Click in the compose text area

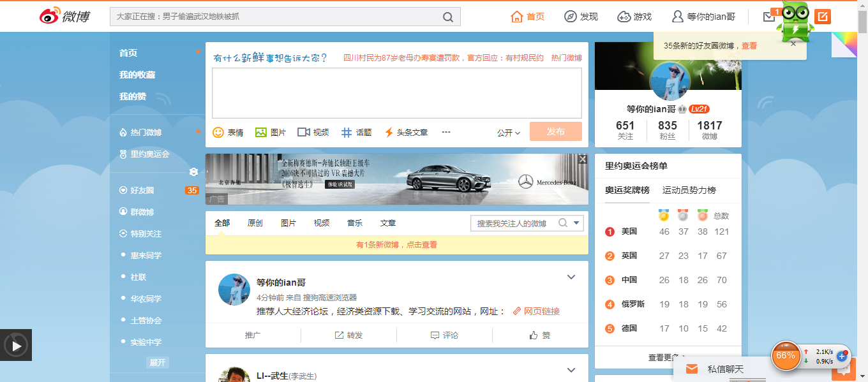tap(397, 93)
